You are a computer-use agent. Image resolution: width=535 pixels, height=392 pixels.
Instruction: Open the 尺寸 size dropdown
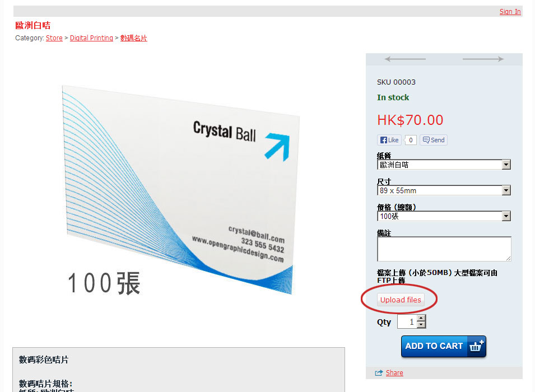tap(444, 190)
